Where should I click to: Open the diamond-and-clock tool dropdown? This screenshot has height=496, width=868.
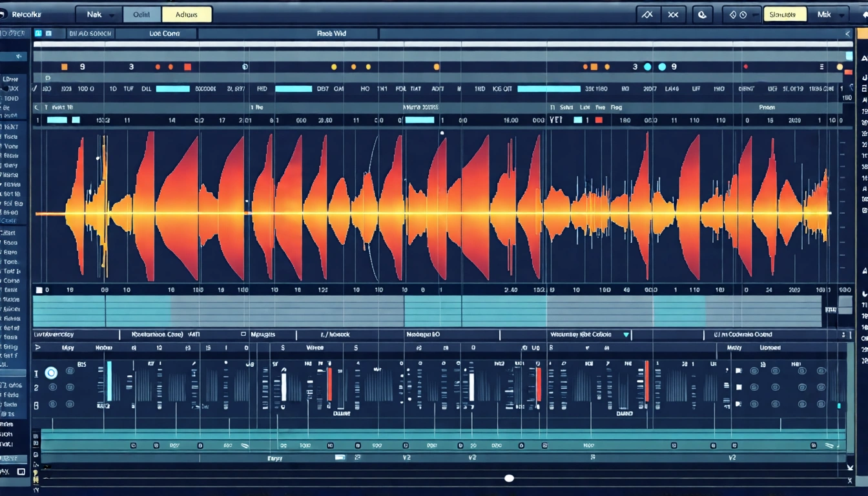coord(741,14)
